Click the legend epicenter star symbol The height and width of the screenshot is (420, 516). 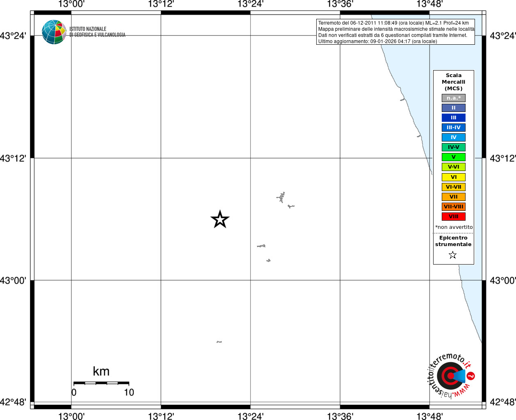pos(453,255)
